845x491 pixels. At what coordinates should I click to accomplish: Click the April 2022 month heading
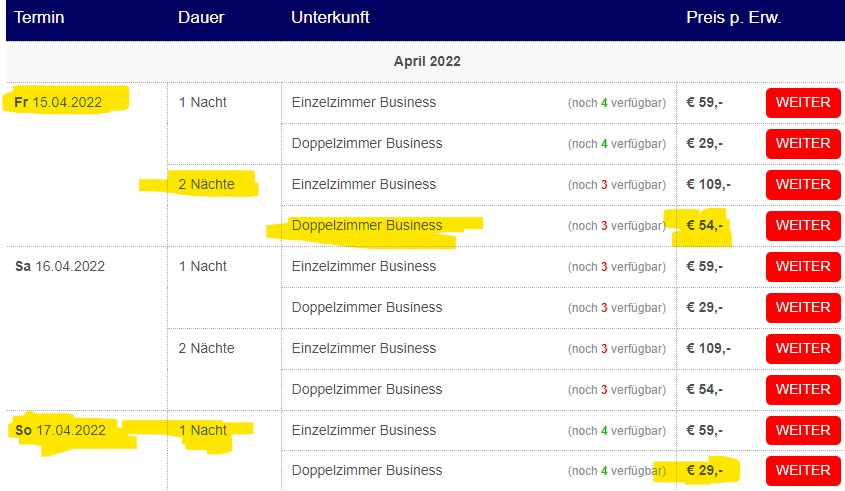427,61
